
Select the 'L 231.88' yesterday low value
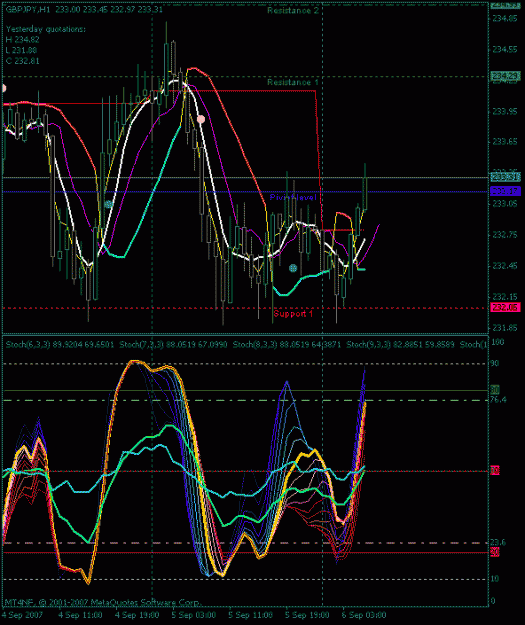pyautogui.click(x=22, y=51)
